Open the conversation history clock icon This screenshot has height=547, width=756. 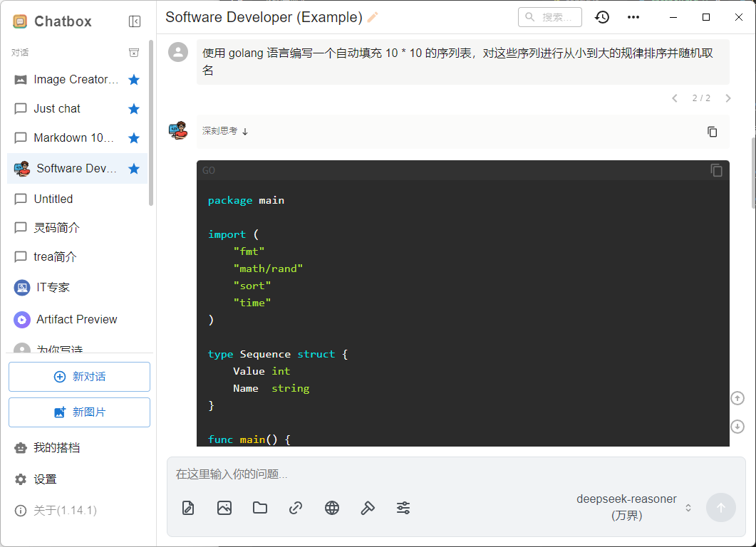pos(602,17)
